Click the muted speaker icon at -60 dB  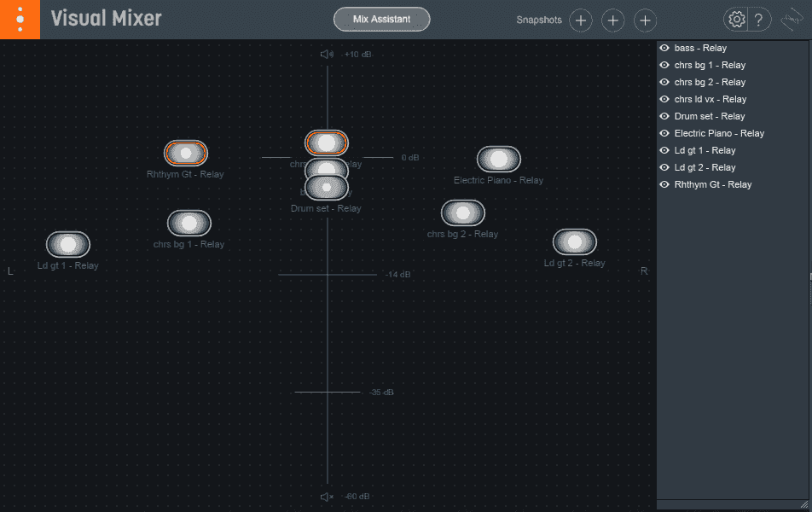(327, 497)
